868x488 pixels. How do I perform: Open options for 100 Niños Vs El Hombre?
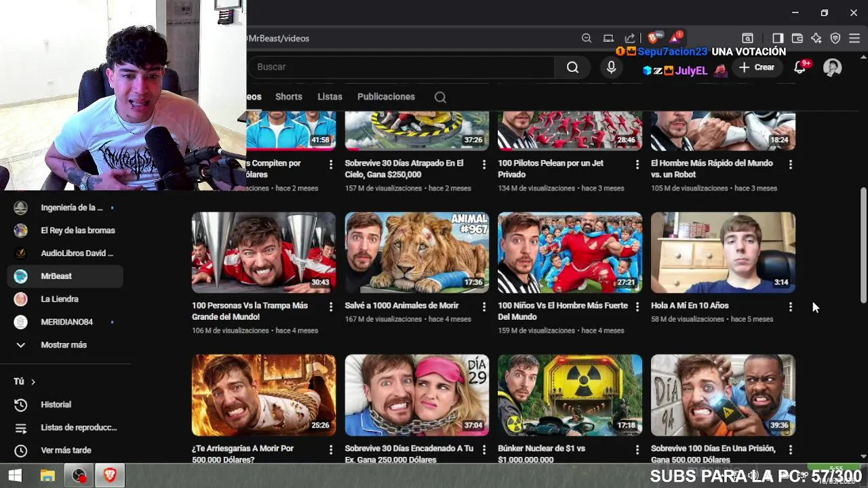(637, 306)
